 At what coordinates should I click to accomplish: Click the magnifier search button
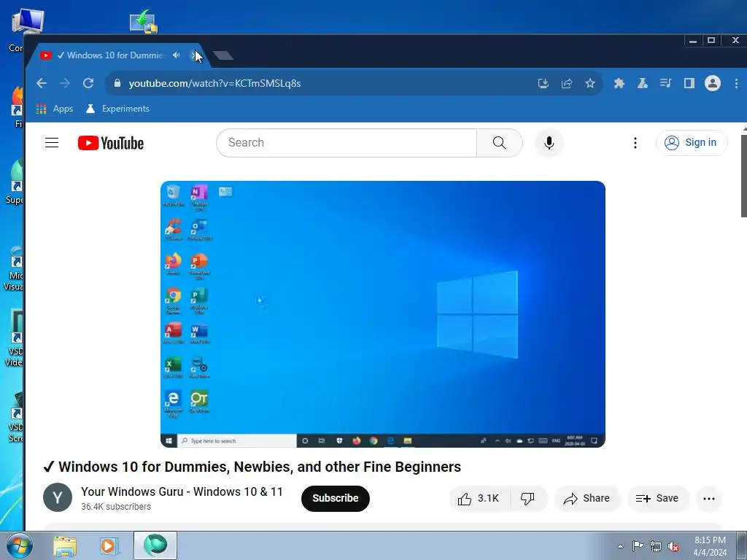pos(499,143)
